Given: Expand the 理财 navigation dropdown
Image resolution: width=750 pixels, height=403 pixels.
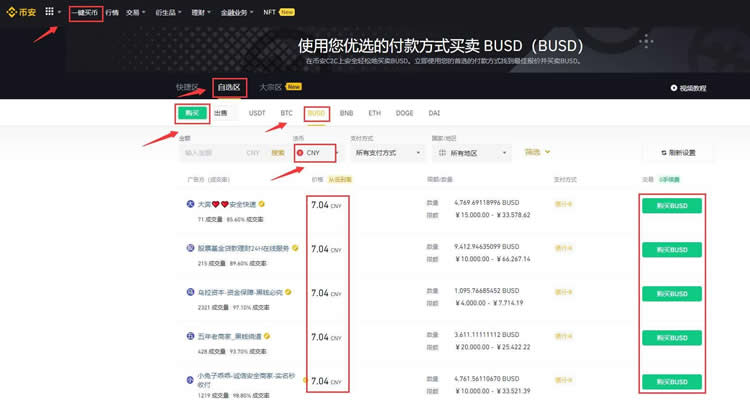Looking at the screenshot, I should [x=201, y=12].
